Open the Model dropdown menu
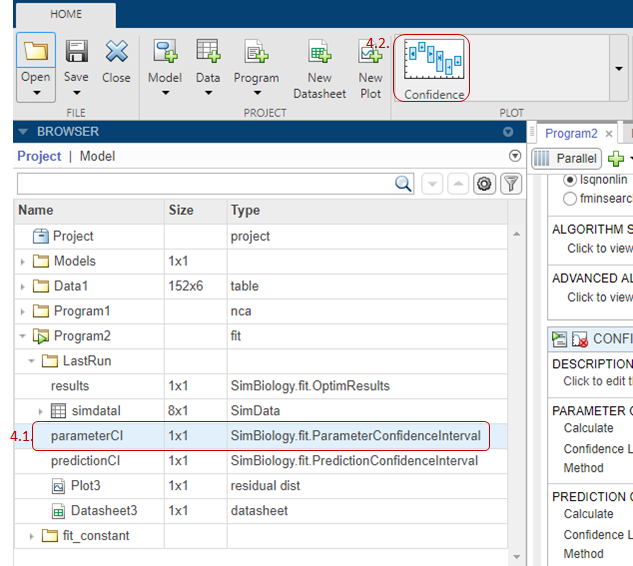The width and height of the screenshot is (633, 566). point(165,94)
